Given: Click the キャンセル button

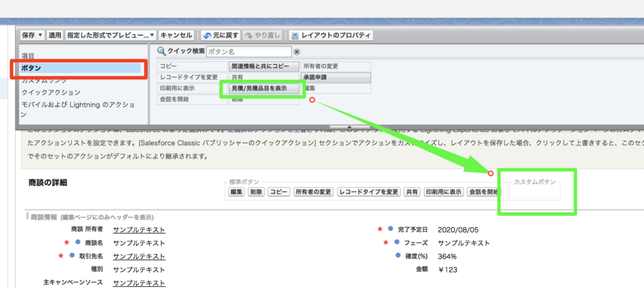Looking at the screenshot, I should (x=176, y=35).
